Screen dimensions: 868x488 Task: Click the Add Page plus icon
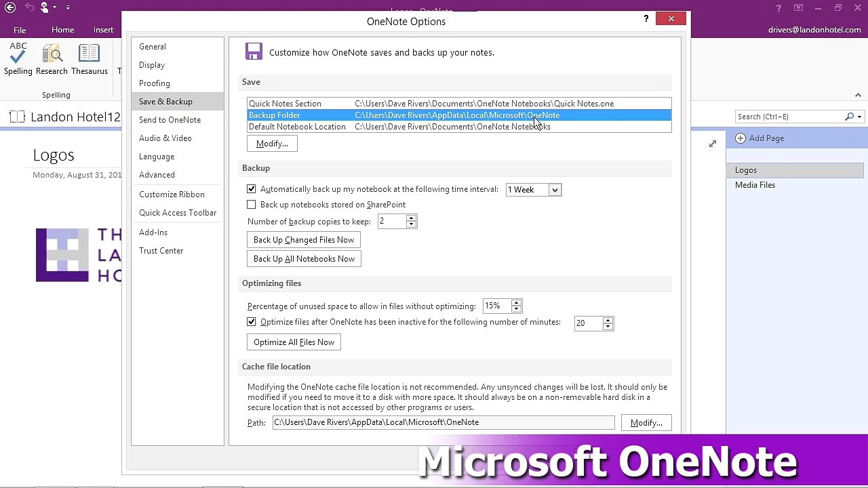(x=741, y=138)
